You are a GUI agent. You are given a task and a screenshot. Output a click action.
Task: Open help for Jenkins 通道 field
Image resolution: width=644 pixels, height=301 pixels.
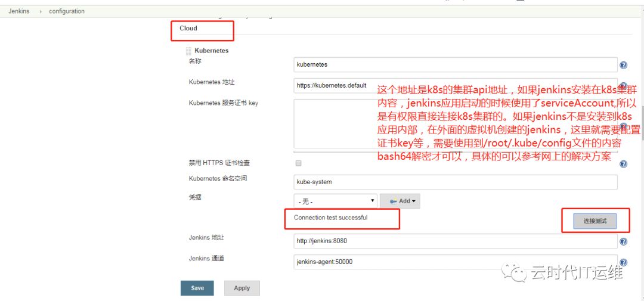(623, 262)
